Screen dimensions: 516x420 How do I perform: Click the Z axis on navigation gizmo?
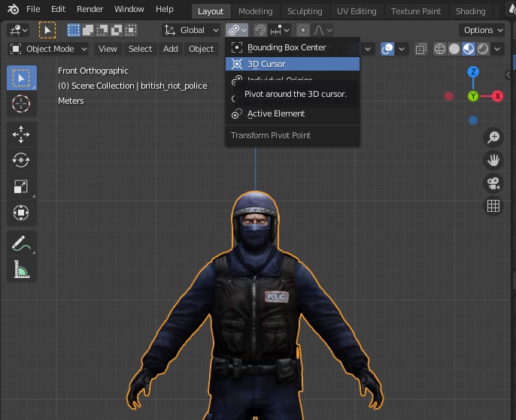(x=473, y=71)
